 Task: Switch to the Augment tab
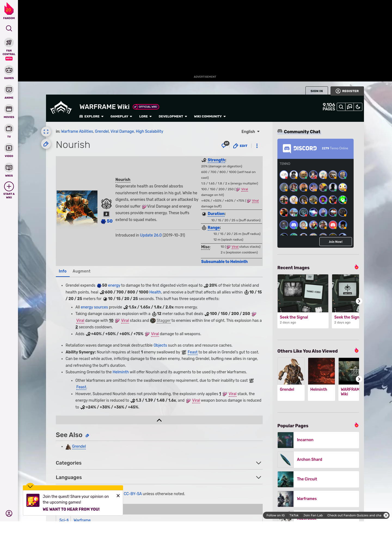(x=81, y=271)
